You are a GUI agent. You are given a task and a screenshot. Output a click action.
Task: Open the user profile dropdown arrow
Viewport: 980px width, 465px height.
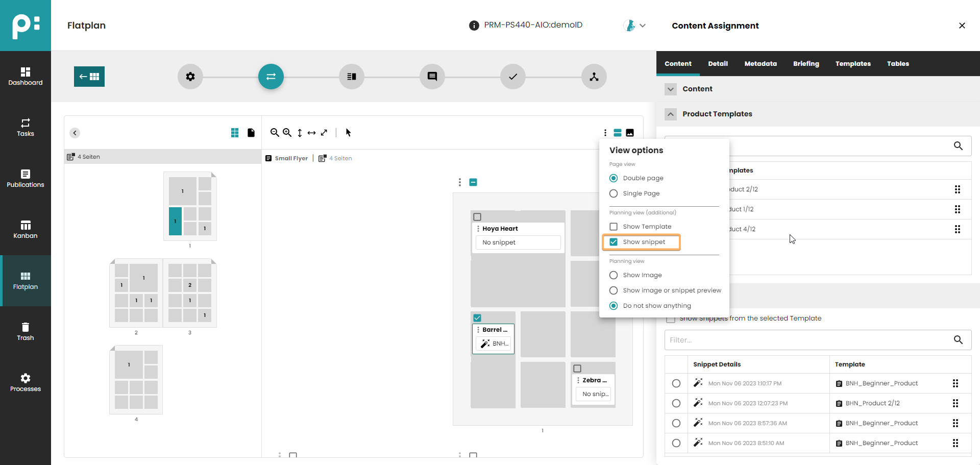pos(643,26)
